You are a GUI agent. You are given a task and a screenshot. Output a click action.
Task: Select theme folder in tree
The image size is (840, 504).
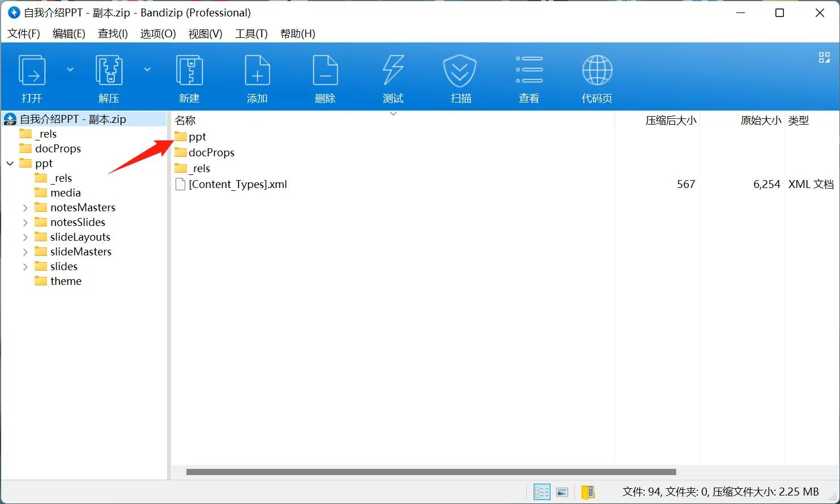[66, 281]
